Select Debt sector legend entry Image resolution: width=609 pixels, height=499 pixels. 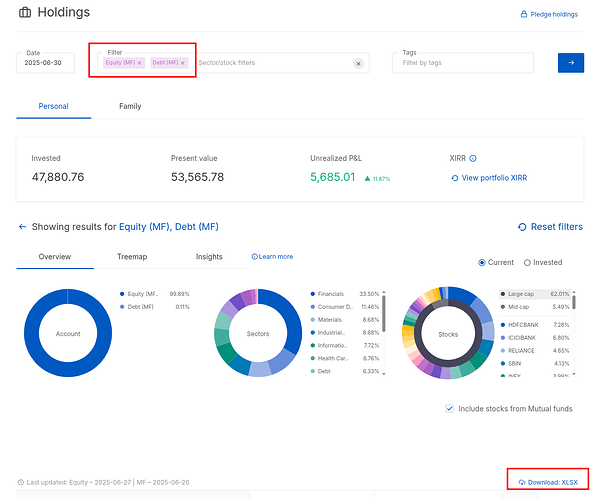click(345, 371)
